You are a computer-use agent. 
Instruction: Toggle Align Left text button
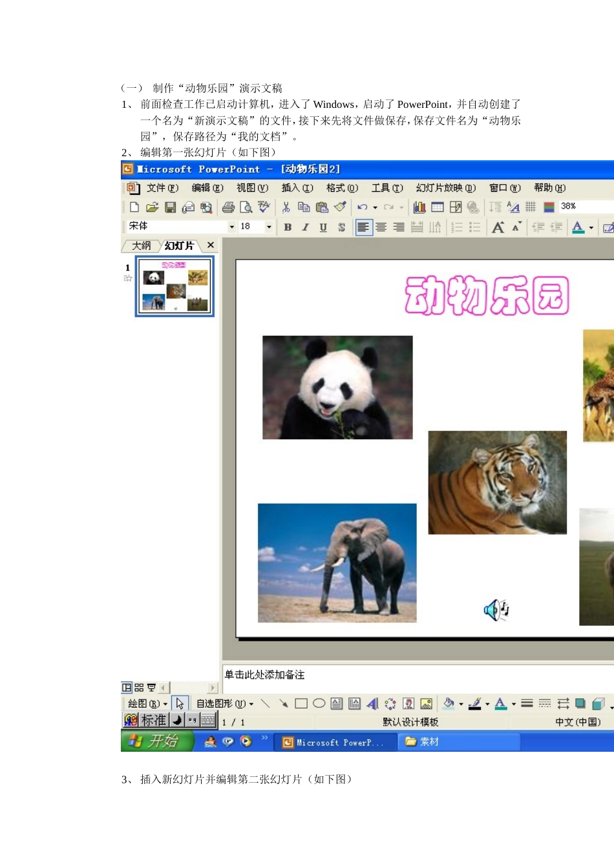[x=363, y=227]
